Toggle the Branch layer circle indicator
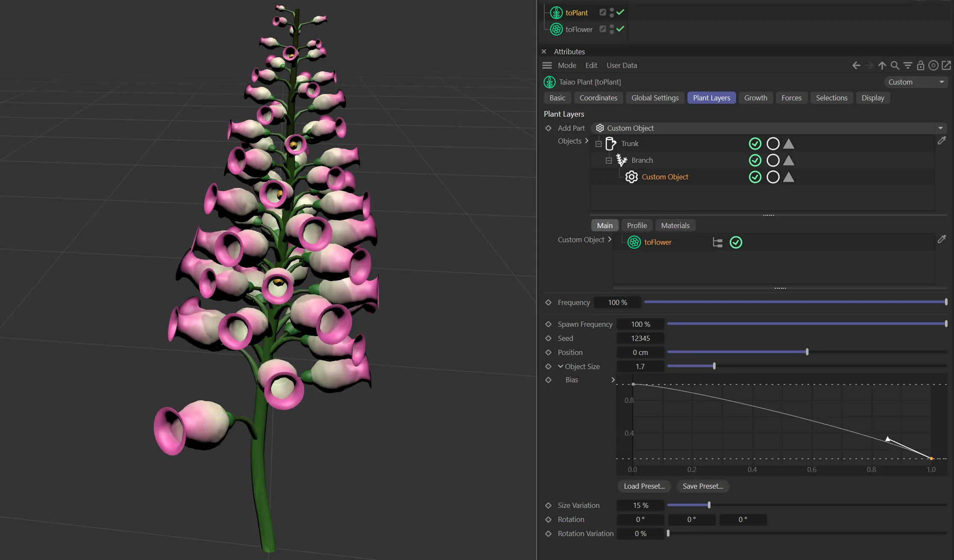 click(772, 160)
